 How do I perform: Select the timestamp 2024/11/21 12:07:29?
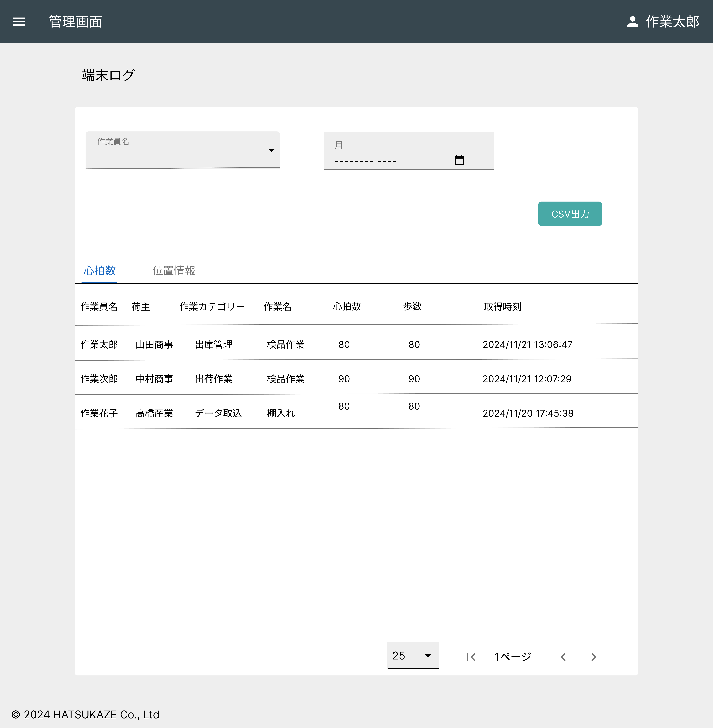point(527,379)
